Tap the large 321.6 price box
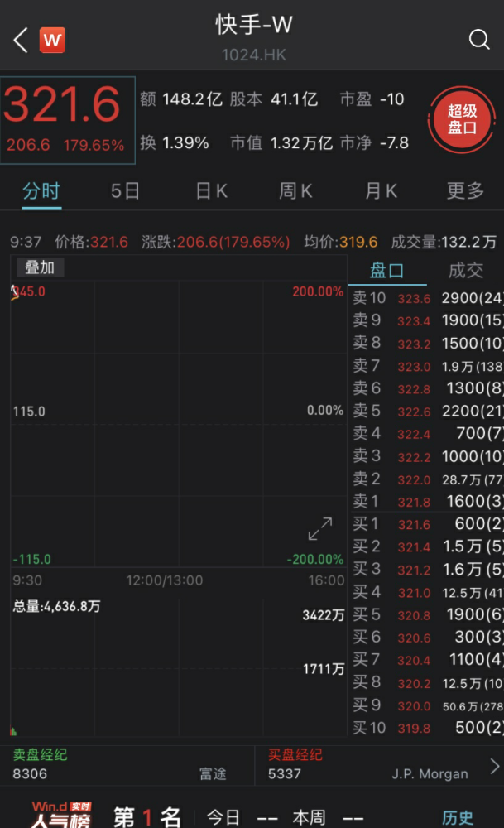This screenshot has height=828, width=504. click(68, 120)
